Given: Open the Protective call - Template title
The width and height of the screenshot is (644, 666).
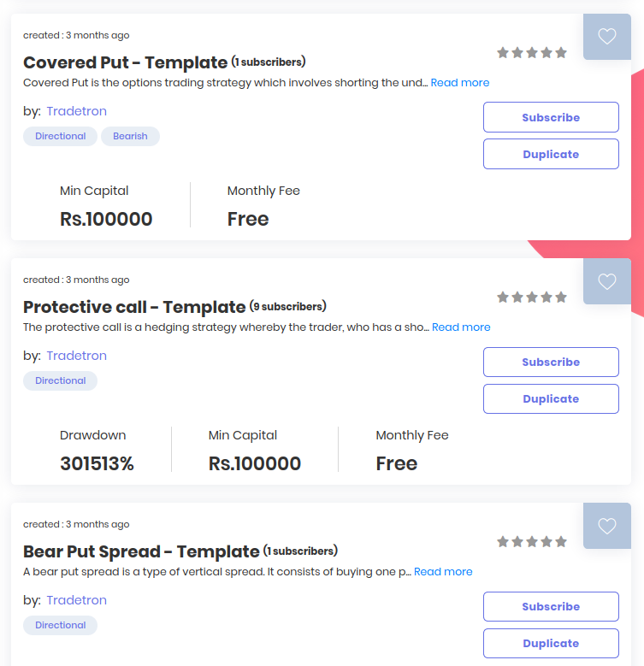Looking at the screenshot, I should coord(134,307).
